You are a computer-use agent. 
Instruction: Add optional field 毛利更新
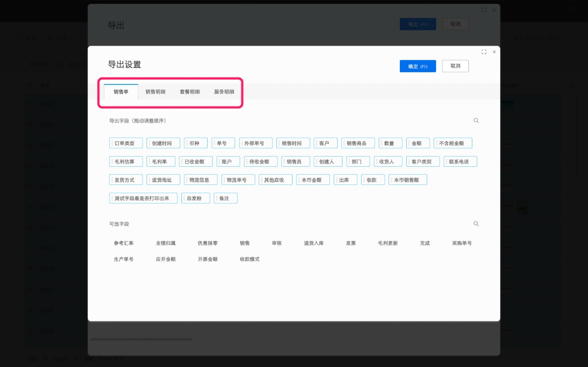[x=388, y=243]
